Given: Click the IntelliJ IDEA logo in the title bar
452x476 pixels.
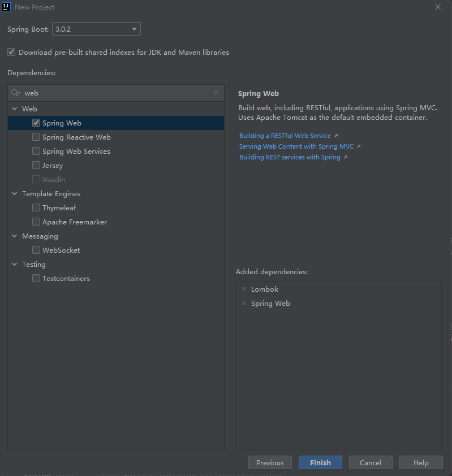Looking at the screenshot, I should (x=6, y=7).
